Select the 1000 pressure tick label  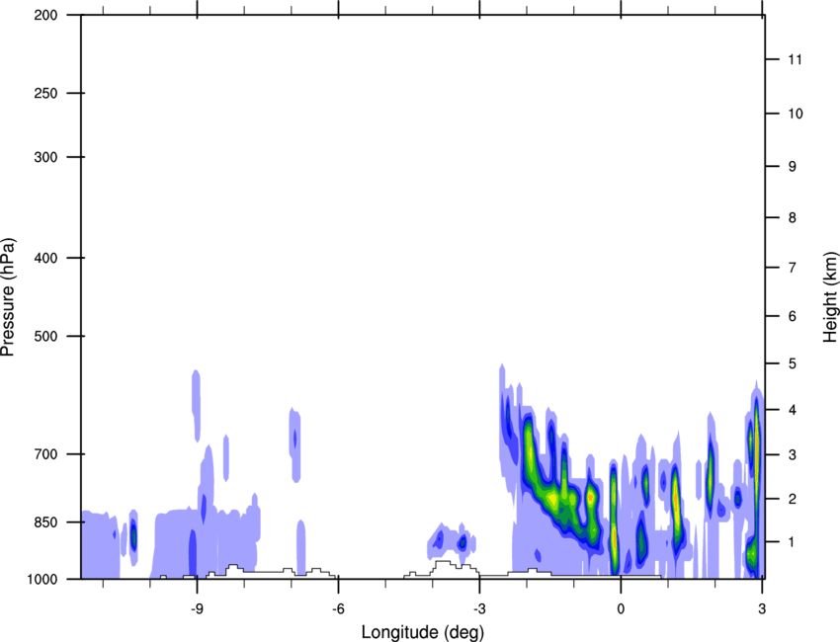[42, 579]
